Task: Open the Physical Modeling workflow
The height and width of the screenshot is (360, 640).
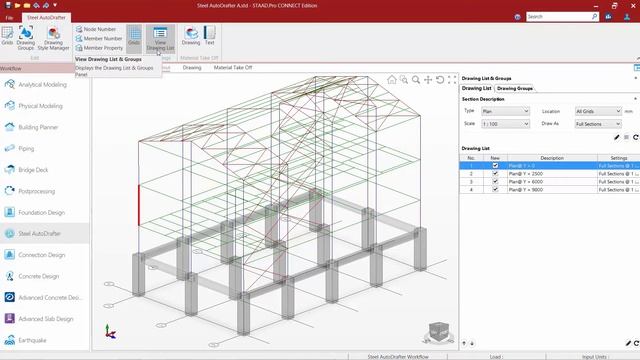Action: click(45, 106)
